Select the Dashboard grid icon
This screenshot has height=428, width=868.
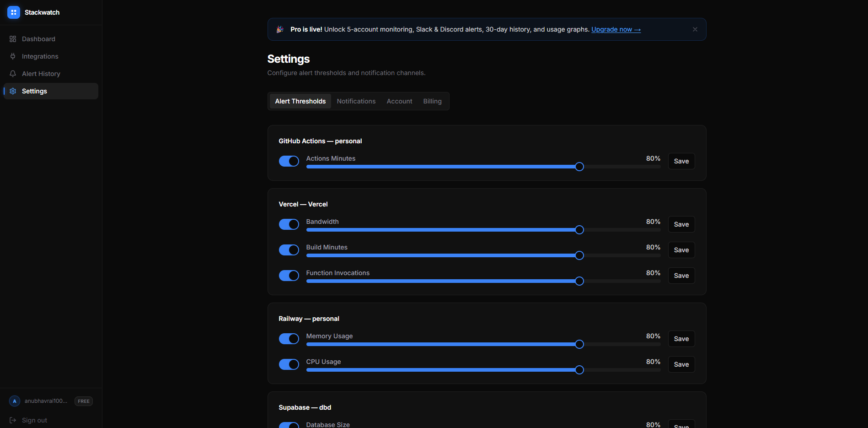click(13, 39)
